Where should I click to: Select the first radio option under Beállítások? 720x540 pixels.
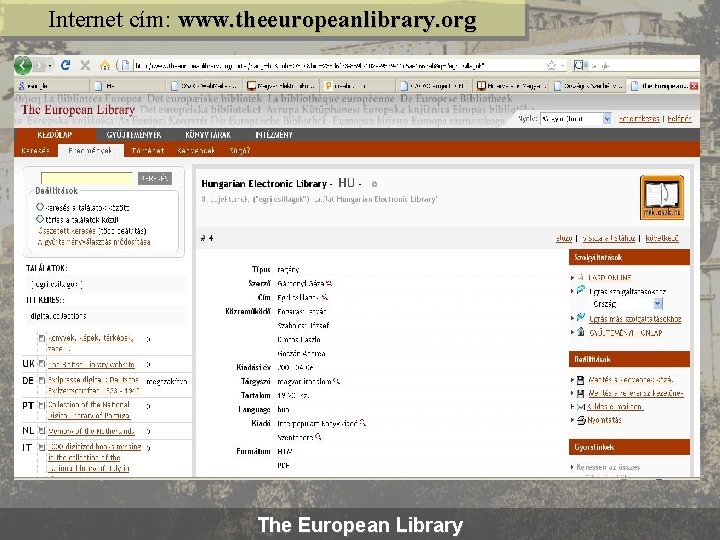coord(40,207)
